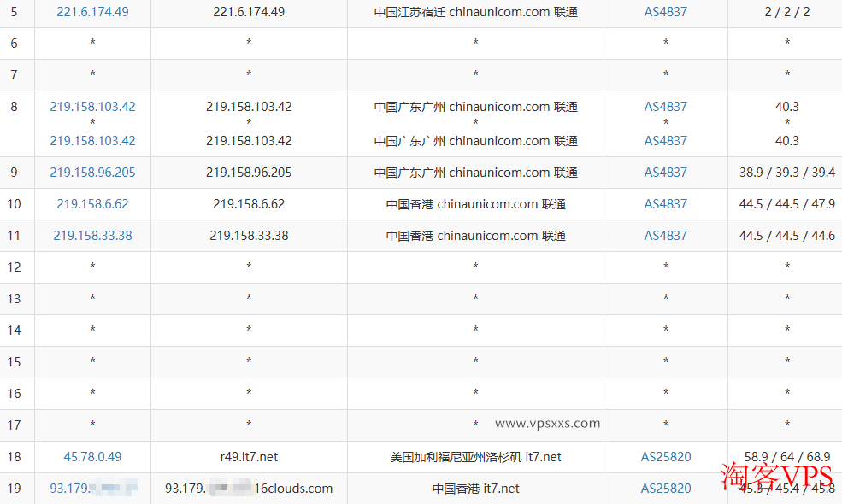
Task: Open the blue 45.78.0.49 IP link
Action: point(92,457)
